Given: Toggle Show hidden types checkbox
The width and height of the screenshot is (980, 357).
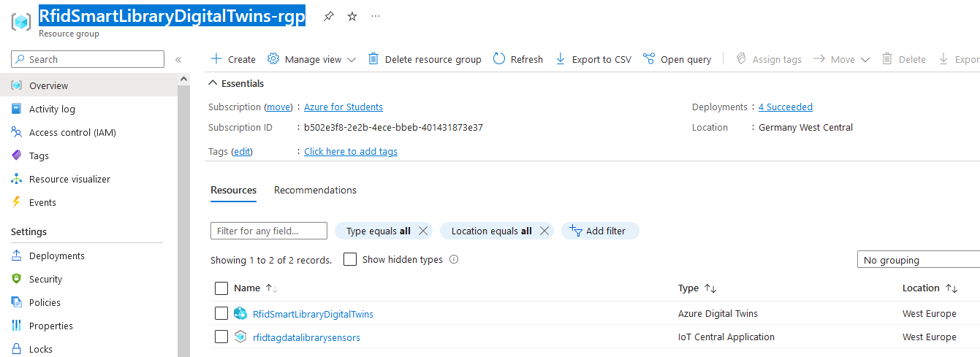Looking at the screenshot, I should click(350, 259).
